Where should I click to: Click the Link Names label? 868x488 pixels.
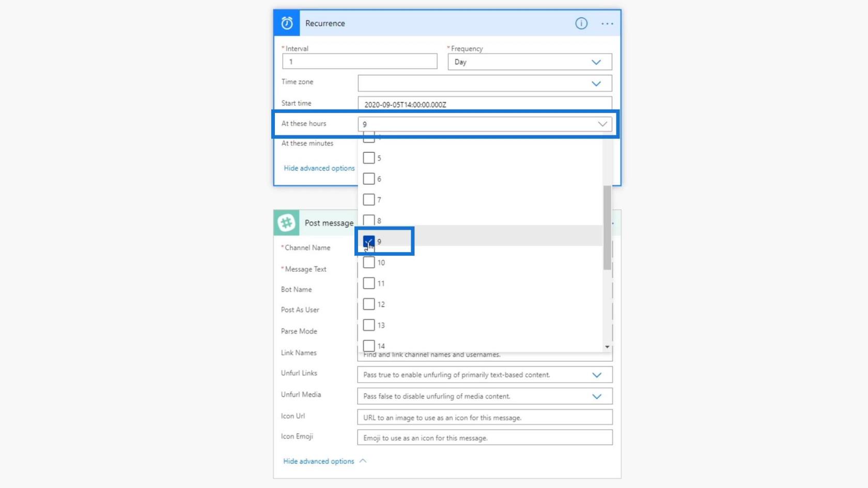click(x=299, y=353)
